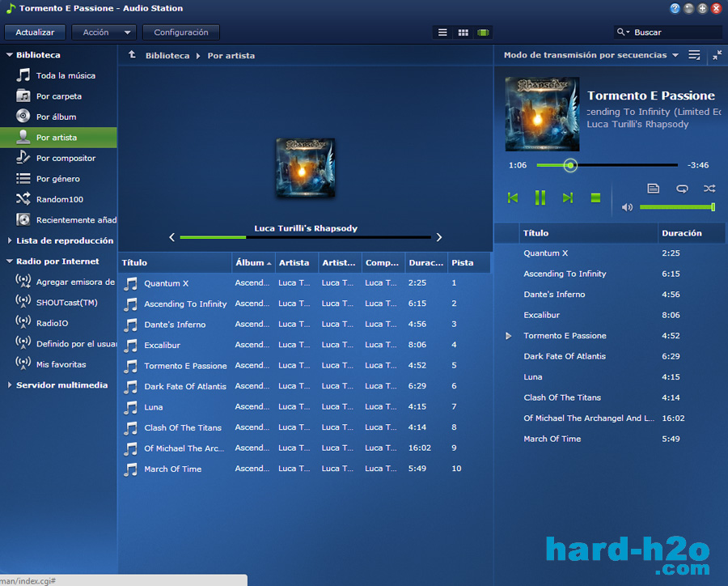The image size is (728, 586).
Task: Click the Actualizar button
Action: pos(35,32)
